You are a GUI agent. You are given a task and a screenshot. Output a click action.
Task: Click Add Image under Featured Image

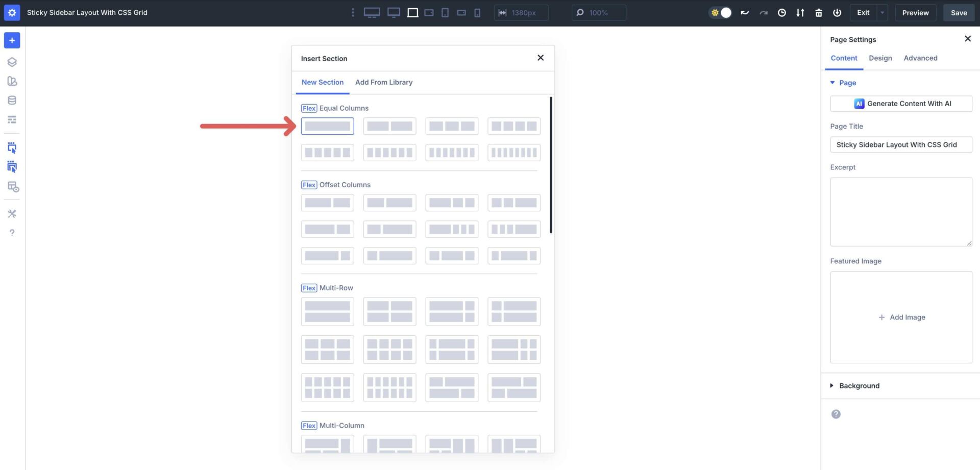901,317
